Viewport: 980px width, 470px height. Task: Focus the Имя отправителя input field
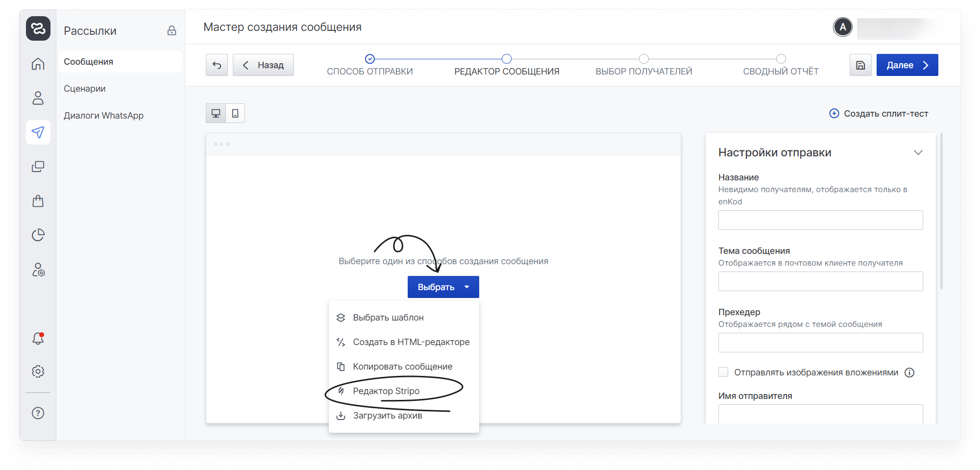(821, 414)
